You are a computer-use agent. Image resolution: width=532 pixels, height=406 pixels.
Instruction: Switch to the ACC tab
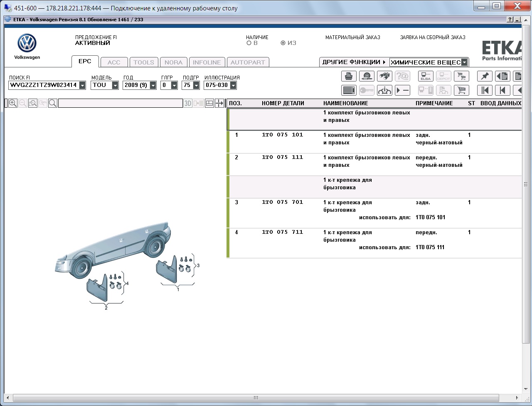click(x=114, y=62)
